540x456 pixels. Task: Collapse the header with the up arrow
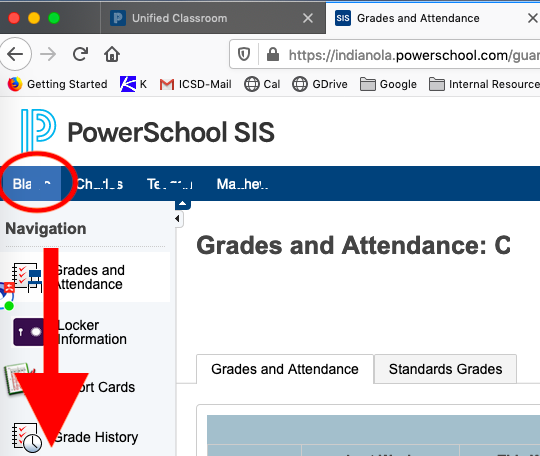click(183, 204)
